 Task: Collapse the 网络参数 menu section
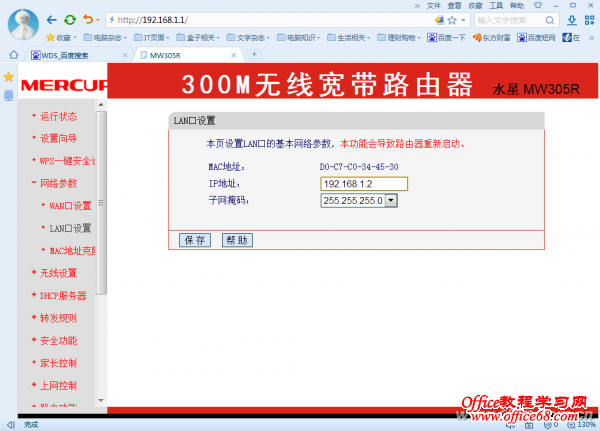59,183
